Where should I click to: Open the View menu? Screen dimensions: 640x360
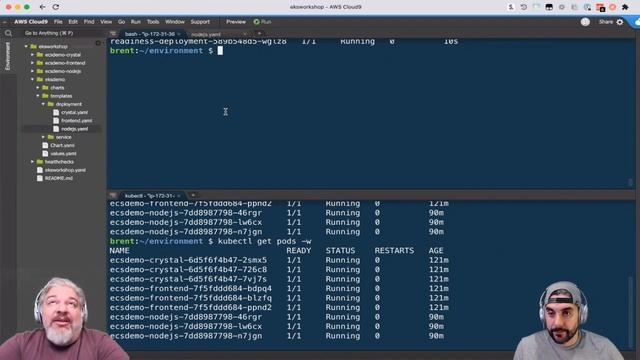coord(106,22)
